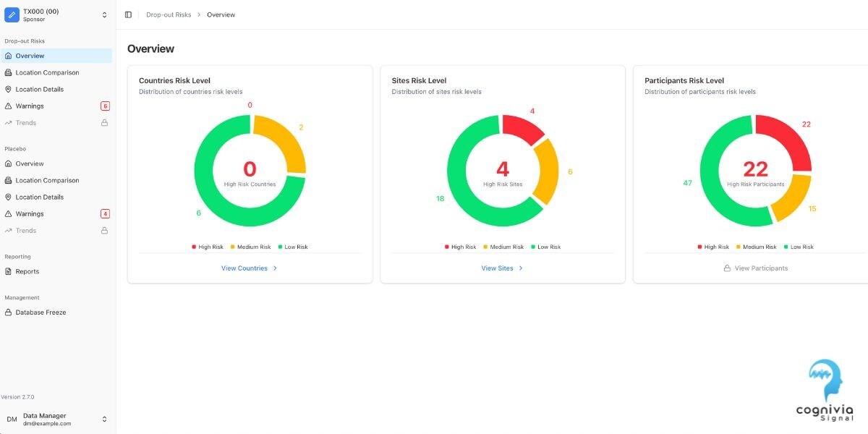Click lock icon beside Drop-out Risks Trends
The height and width of the screenshot is (434, 868).
(x=104, y=123)
